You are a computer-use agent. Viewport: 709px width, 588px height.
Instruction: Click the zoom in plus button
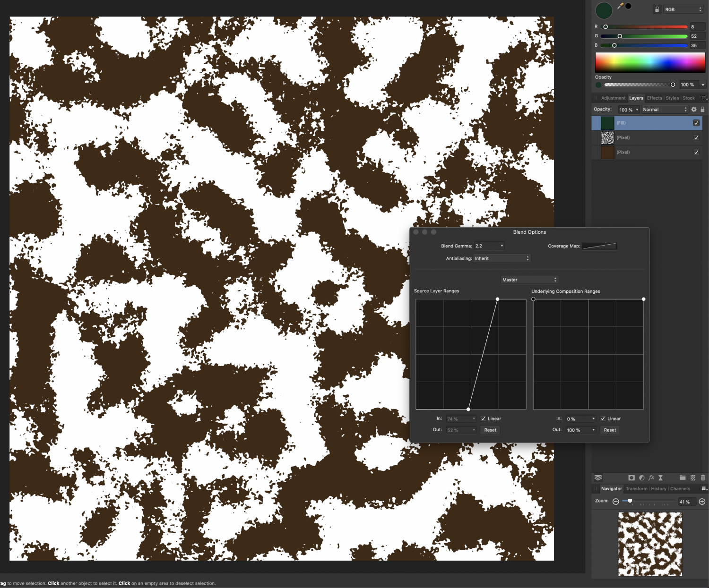(x=702, y=502)
